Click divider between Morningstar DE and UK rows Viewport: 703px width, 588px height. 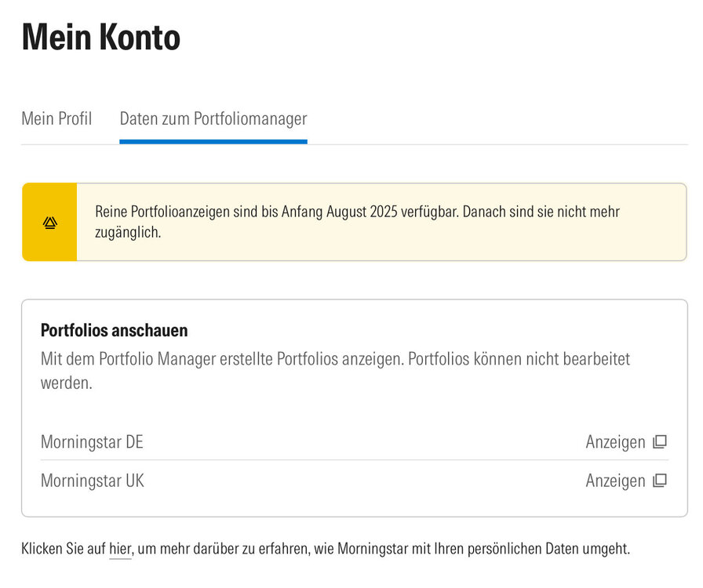pos(354,460)
